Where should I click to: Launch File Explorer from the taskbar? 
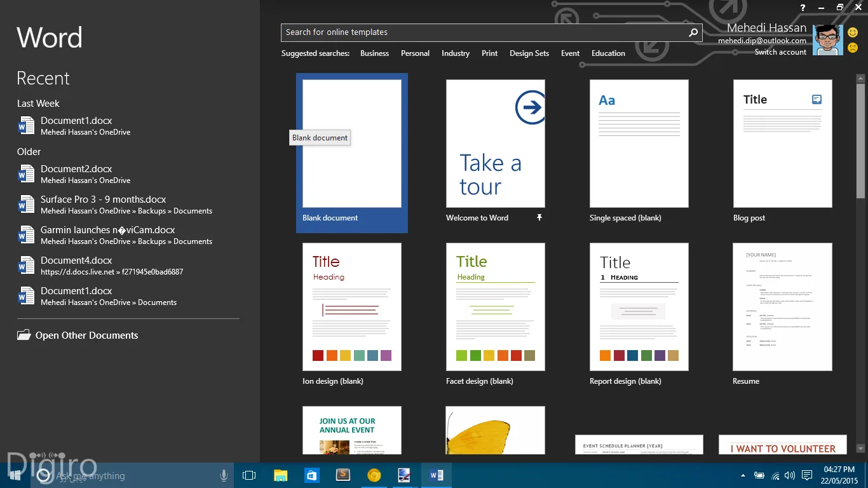pyautogui.click(x=281, y=475)
